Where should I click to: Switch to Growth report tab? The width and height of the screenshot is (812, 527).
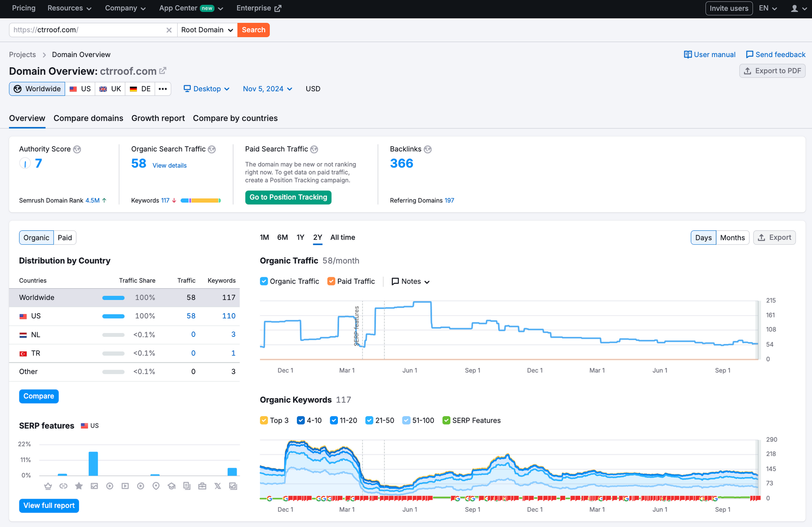click(x=158, y=118)
